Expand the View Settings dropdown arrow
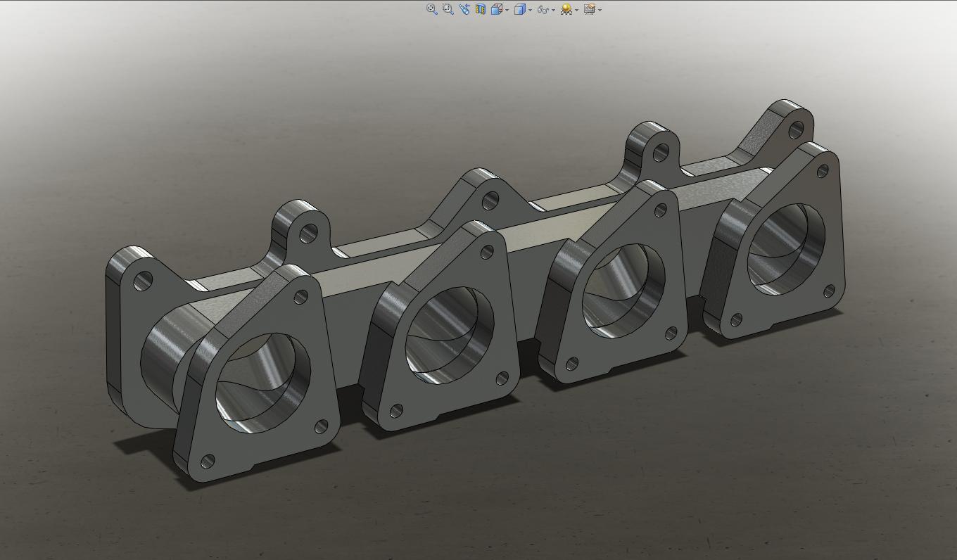The image size is (957, 560). tap(600, 10)
